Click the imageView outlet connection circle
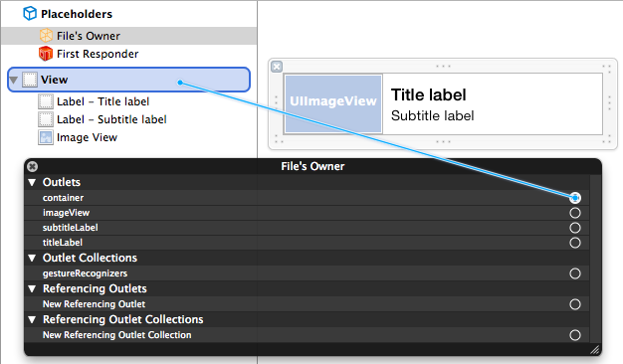The image size is (623, 364). click(575, 213)
